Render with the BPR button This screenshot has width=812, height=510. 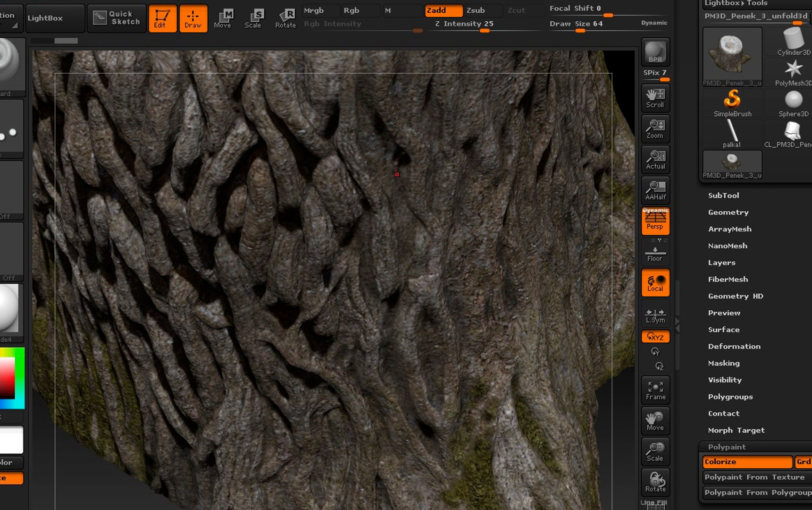click(x=655, y=51)
